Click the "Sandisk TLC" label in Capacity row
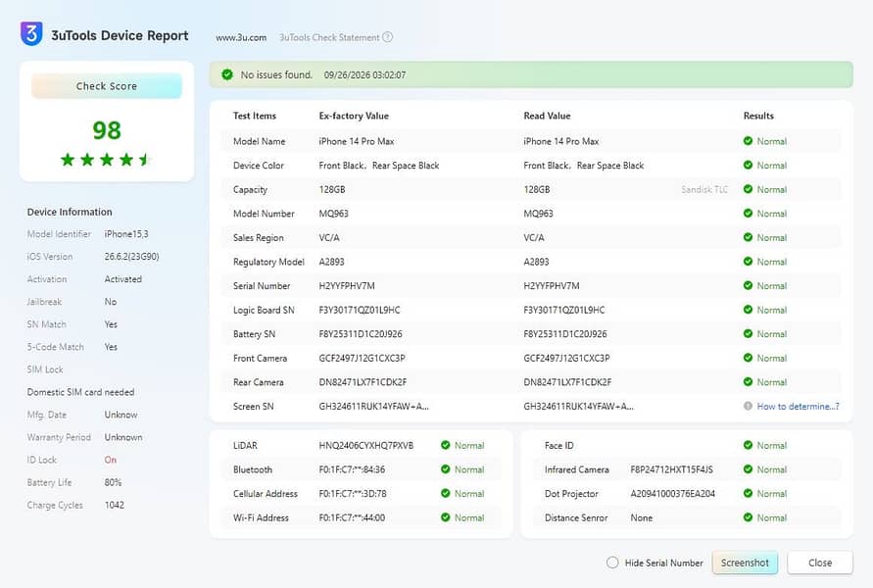Image resolution: width=873 pixels, height=588 pixels. click(704, 190)
